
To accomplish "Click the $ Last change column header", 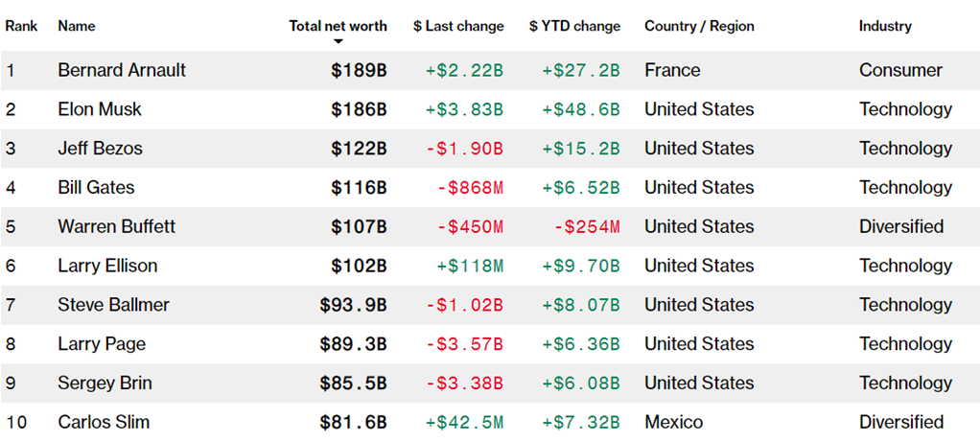I will 458,26.
